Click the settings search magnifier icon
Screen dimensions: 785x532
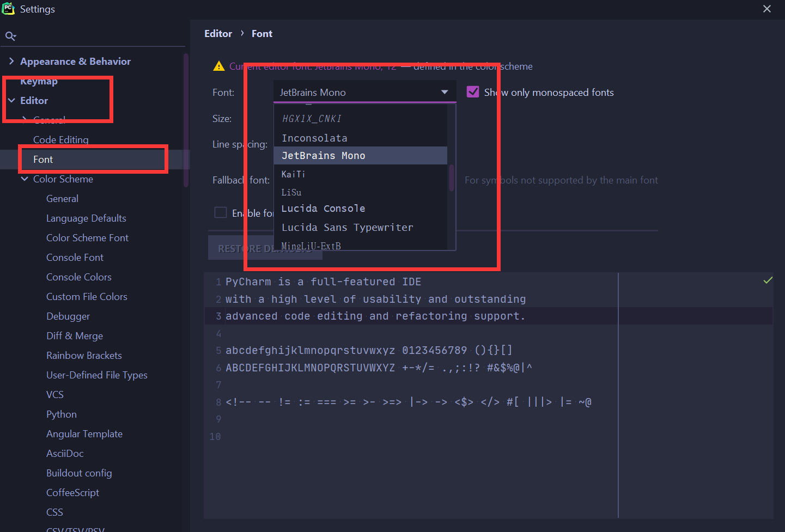click(x=10, y=36)
